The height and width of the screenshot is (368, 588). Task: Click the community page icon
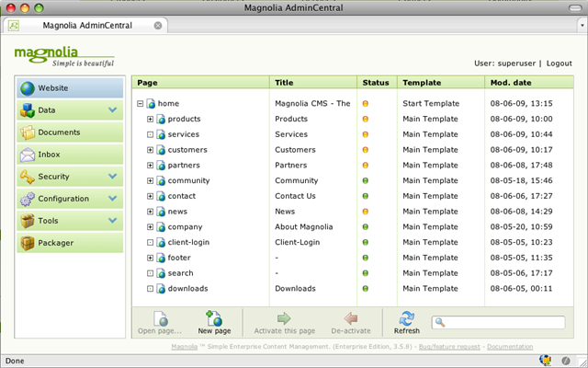click(161, 180)
